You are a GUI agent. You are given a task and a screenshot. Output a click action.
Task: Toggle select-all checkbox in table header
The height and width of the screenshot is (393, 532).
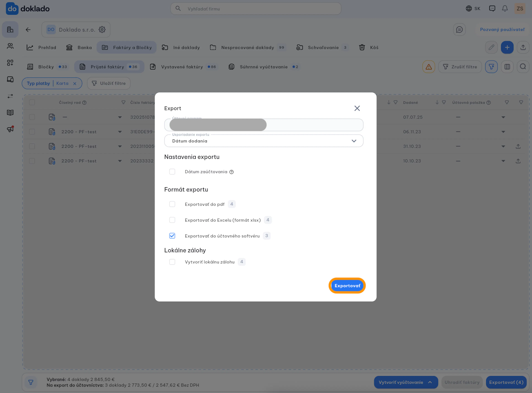tap(32, 102)
